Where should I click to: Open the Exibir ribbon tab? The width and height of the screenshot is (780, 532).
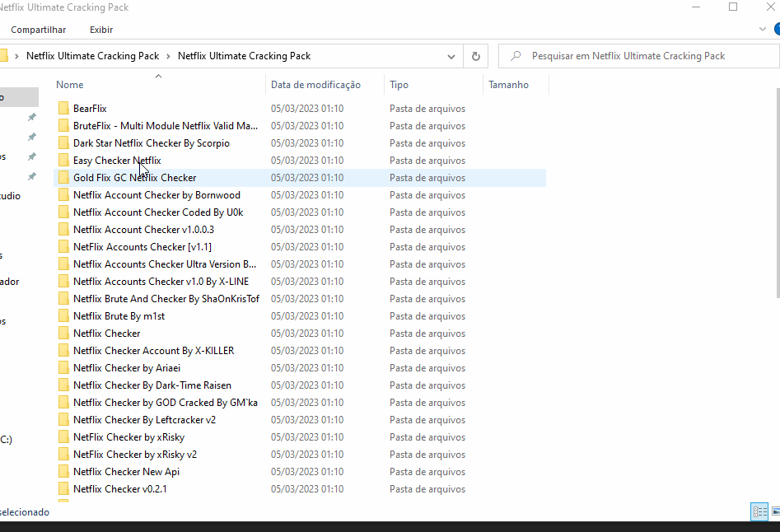pos(100,30)
